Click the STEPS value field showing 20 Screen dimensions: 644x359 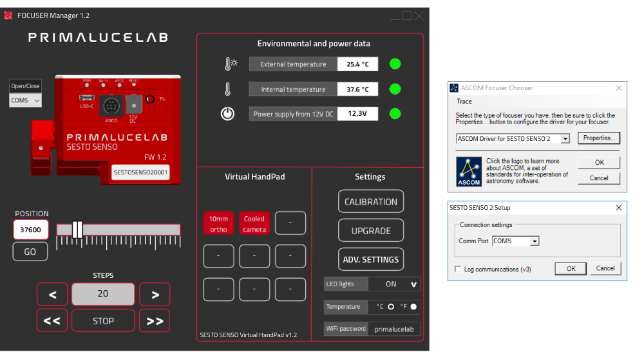103,294
